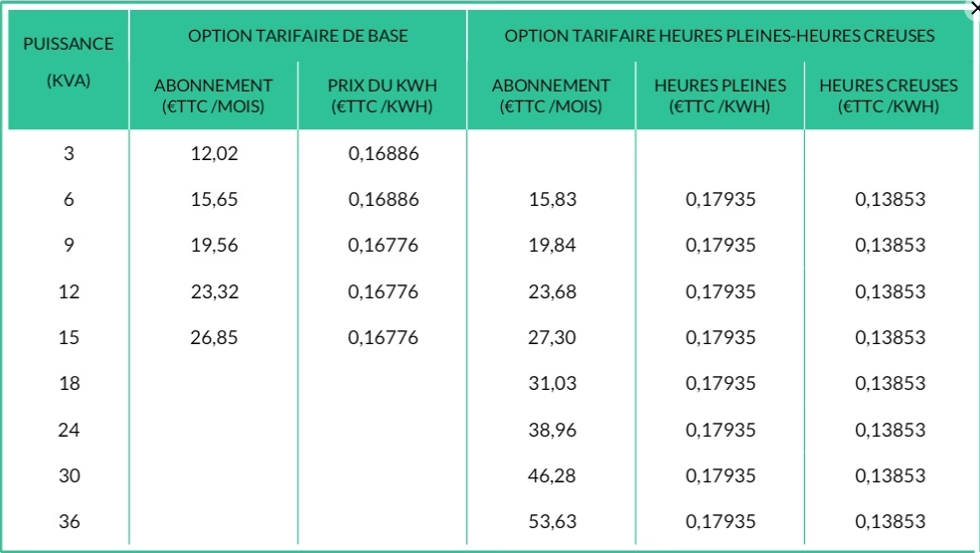The height and width of the screenshot is (553, 980).
Task: Close the tariff table popup
Action: coord(973,8)
